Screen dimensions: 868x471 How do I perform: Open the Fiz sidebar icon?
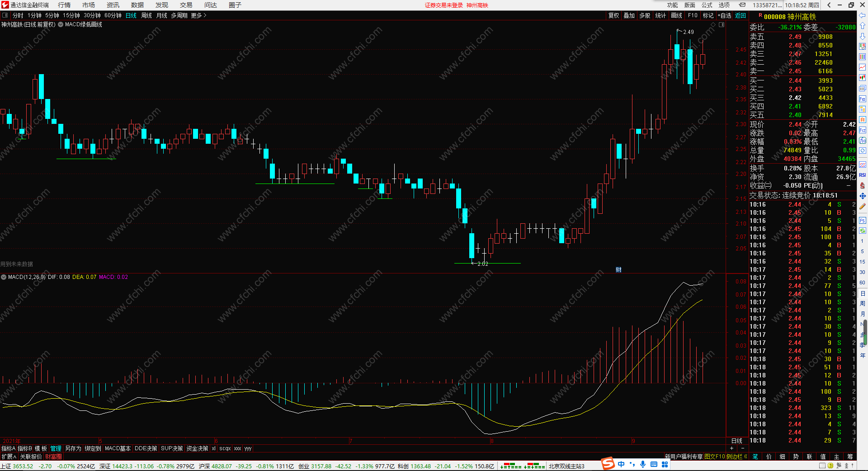point(863,130)
